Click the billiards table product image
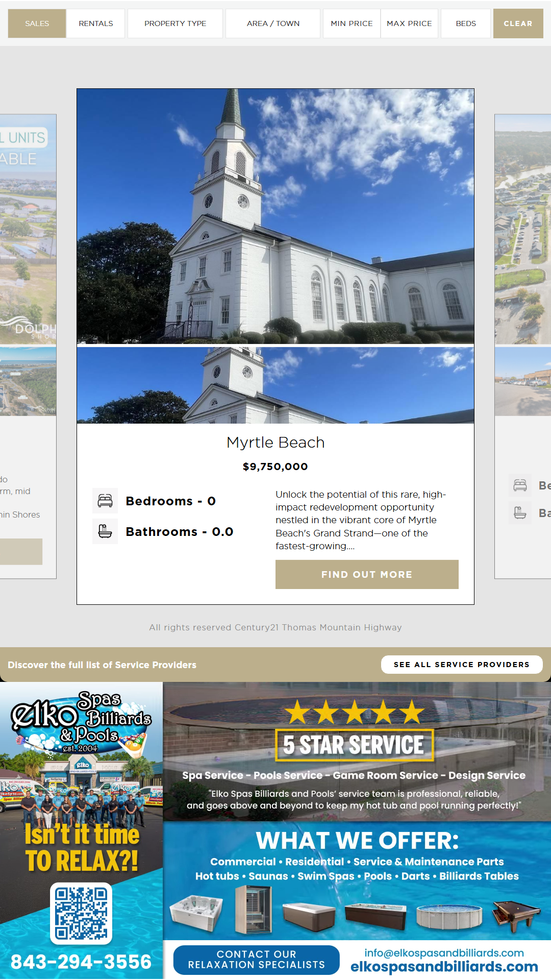 pyautogui.click(x=516, y=916)
